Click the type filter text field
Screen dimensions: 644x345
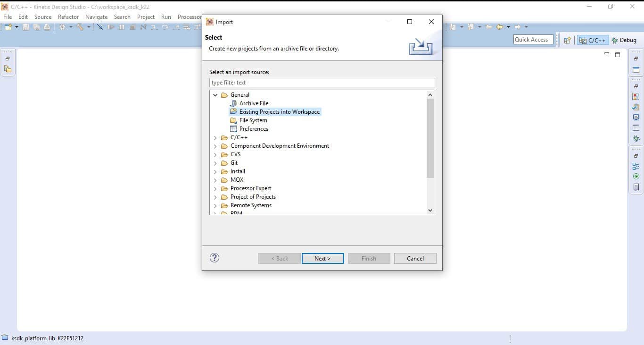[x=322, y=83]
